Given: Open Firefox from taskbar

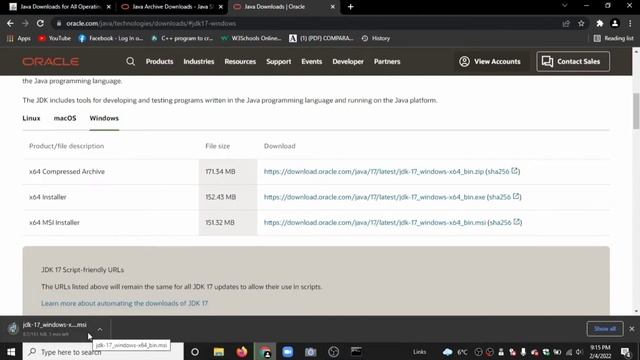Looking at the screenshot, I should pos(242,352).
